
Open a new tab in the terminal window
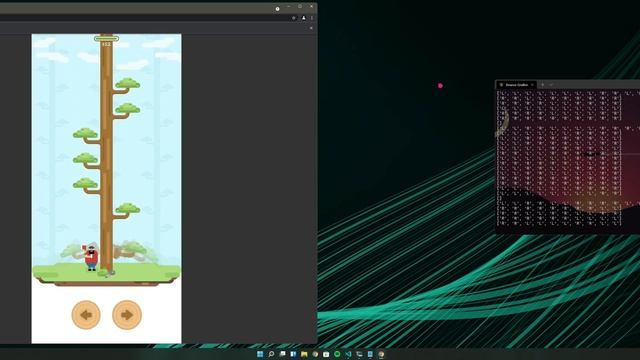coord(542,85)
